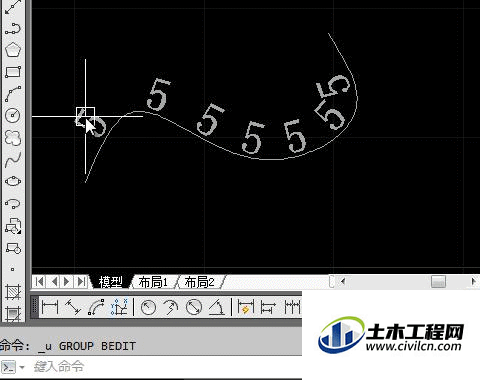480x380 pixels.
Task: Choose the Baseline dimension tool
Action: point(268,307)
